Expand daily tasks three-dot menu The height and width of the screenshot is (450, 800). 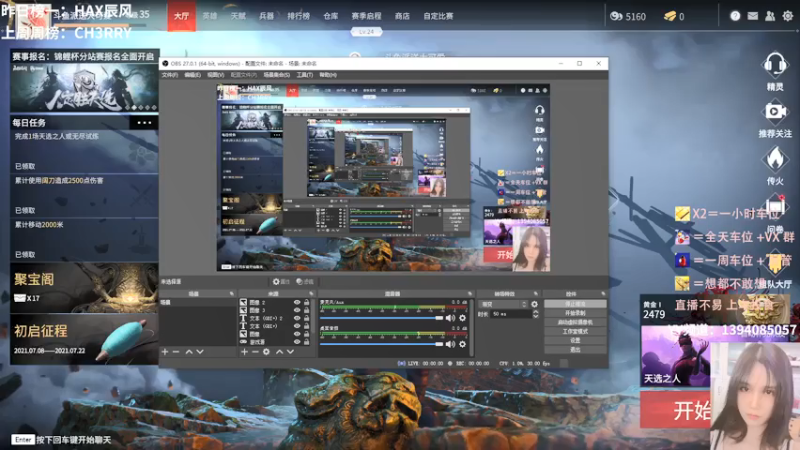click(x=144, y=122)
